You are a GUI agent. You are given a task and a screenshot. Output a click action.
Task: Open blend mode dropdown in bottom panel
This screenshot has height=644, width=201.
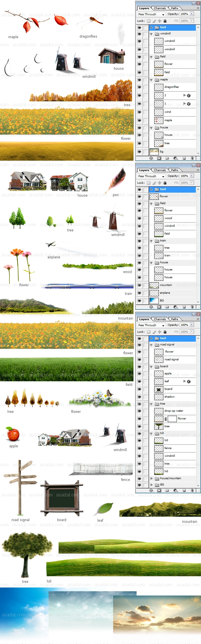[x=151, y=325]
